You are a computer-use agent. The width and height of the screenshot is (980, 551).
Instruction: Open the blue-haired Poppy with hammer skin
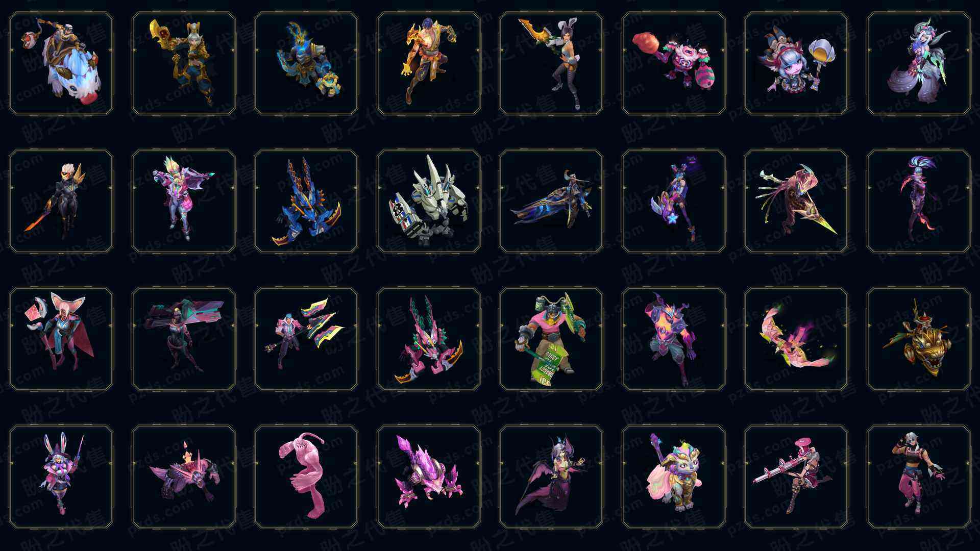pyautogui.click(x=796, y=64)
